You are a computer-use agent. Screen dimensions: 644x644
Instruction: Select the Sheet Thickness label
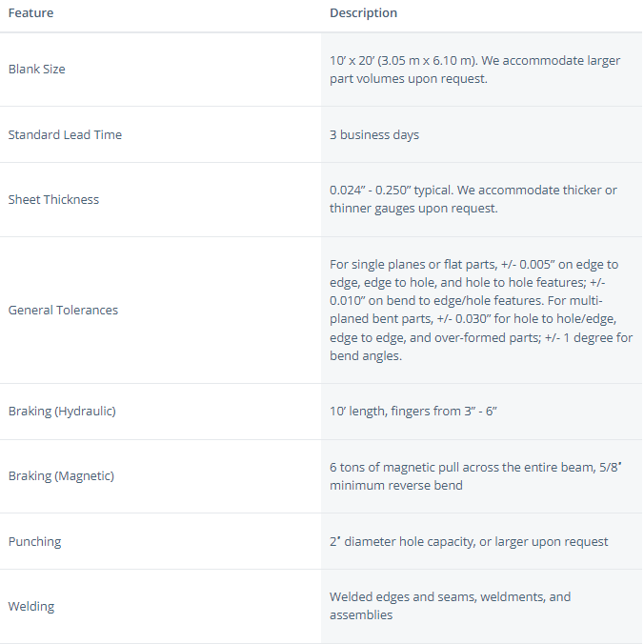[x=53, y=200]
